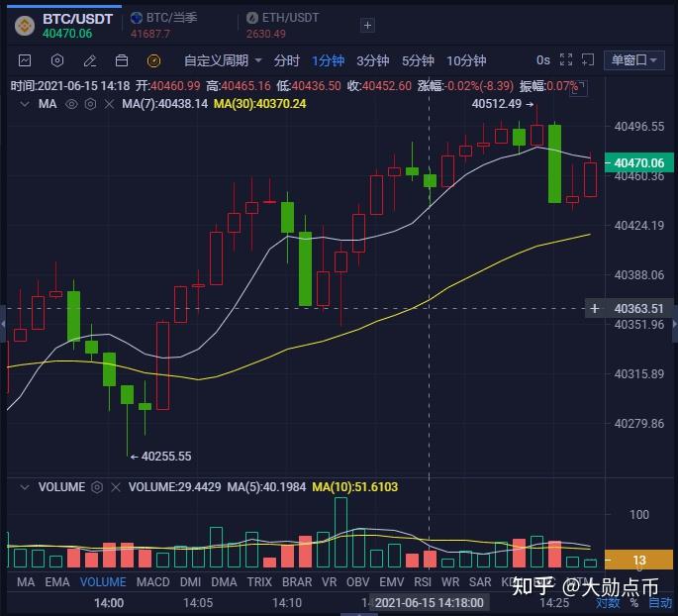Click the left panel collapse arrow

click(3, 324)
